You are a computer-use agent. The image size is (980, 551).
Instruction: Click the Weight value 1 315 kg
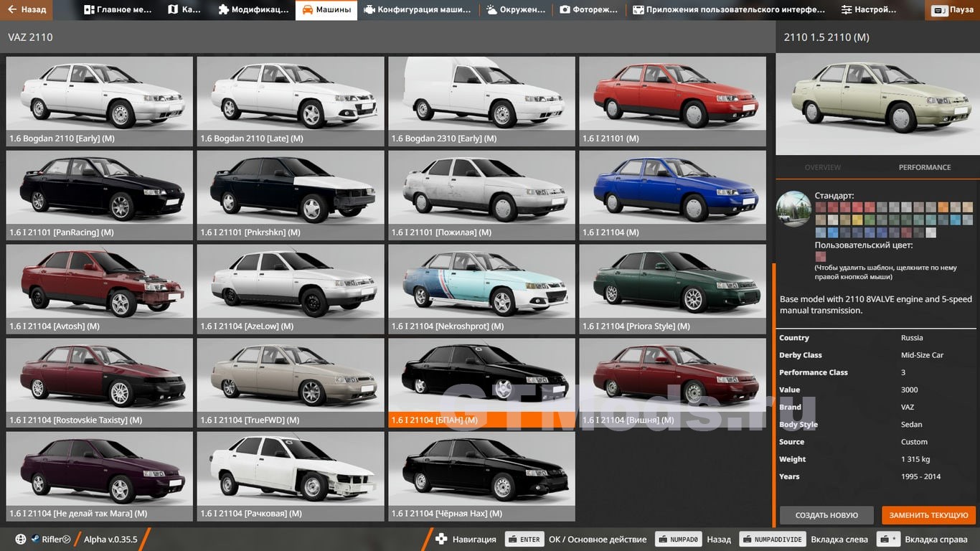pos(915,459)
